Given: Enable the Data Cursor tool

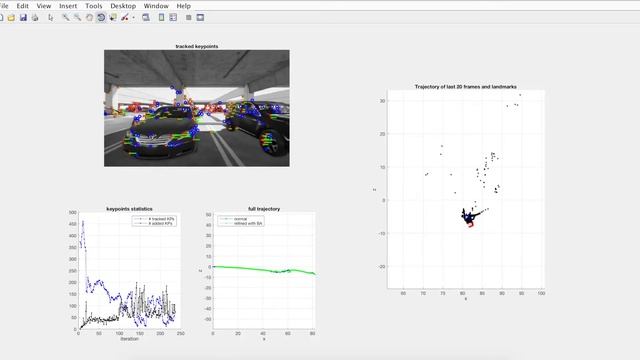Looking at the screenshot, I should click(x=113, y=18).
